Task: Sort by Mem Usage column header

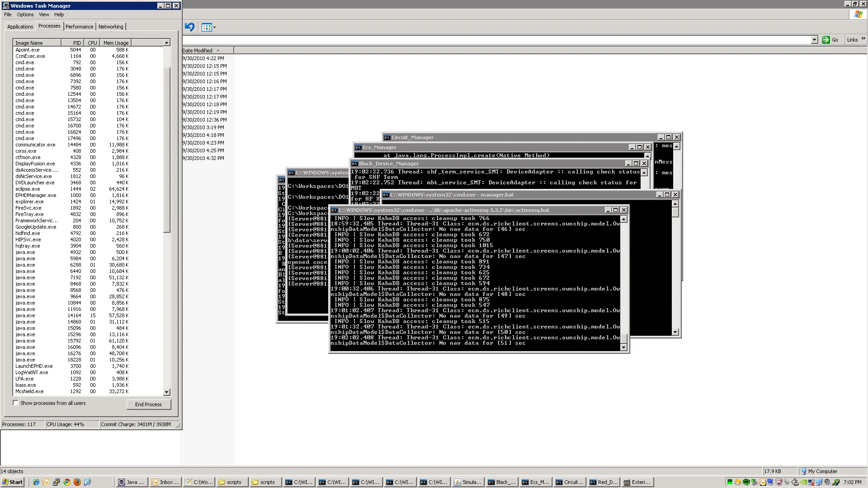Action: [116, 43]
